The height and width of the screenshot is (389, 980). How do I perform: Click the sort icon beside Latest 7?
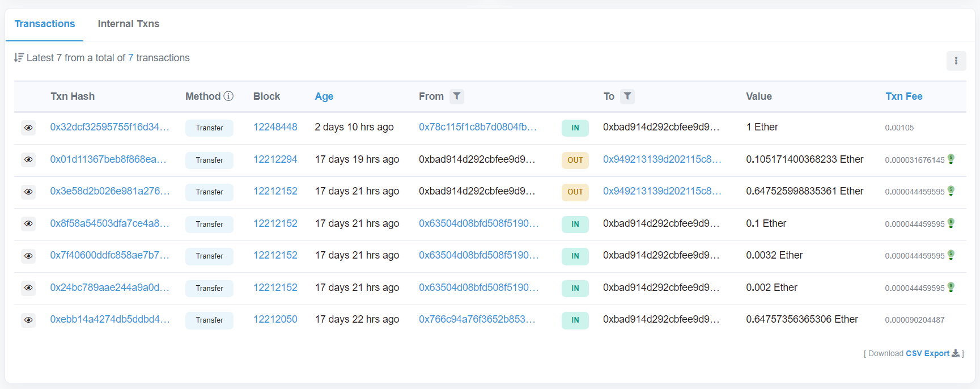[x=19, y=58]
